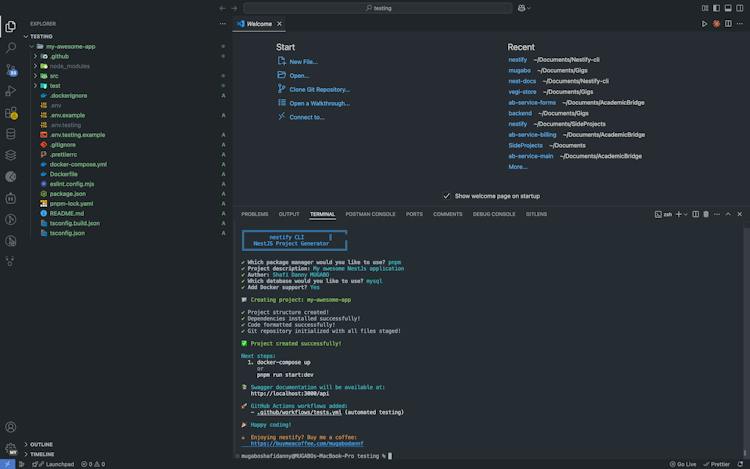Open the Extensions view in activity bar
750x469 pixels.
[x=11, y=113]
